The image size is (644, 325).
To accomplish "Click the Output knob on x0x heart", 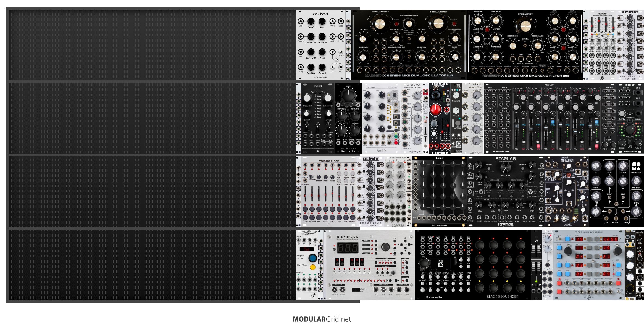I will (x=322, y=67).
